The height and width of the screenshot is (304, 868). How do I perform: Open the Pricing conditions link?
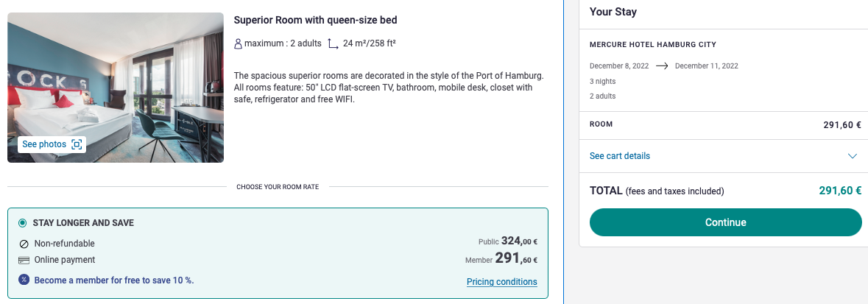click(x=501, y=282)
